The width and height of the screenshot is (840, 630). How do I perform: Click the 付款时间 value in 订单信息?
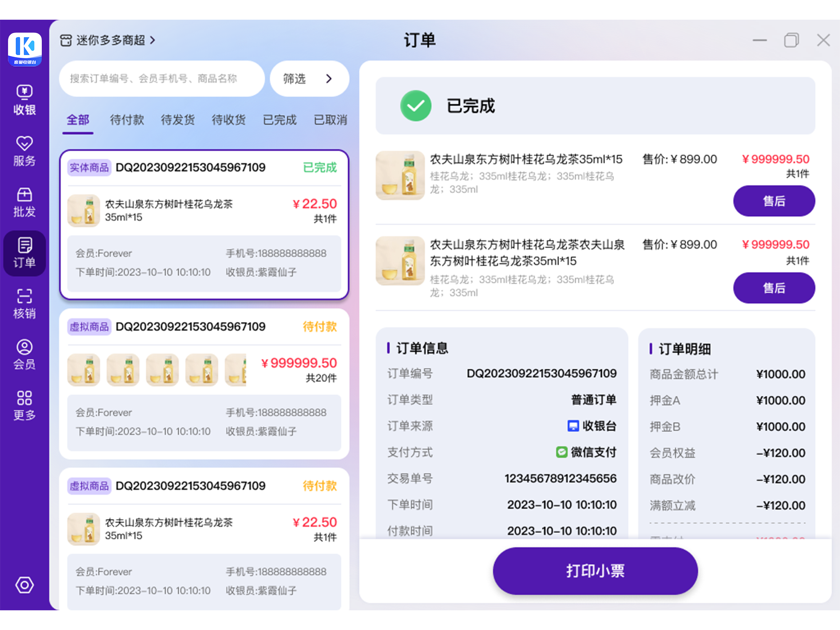pyautogui.click(x=562, y=531)
